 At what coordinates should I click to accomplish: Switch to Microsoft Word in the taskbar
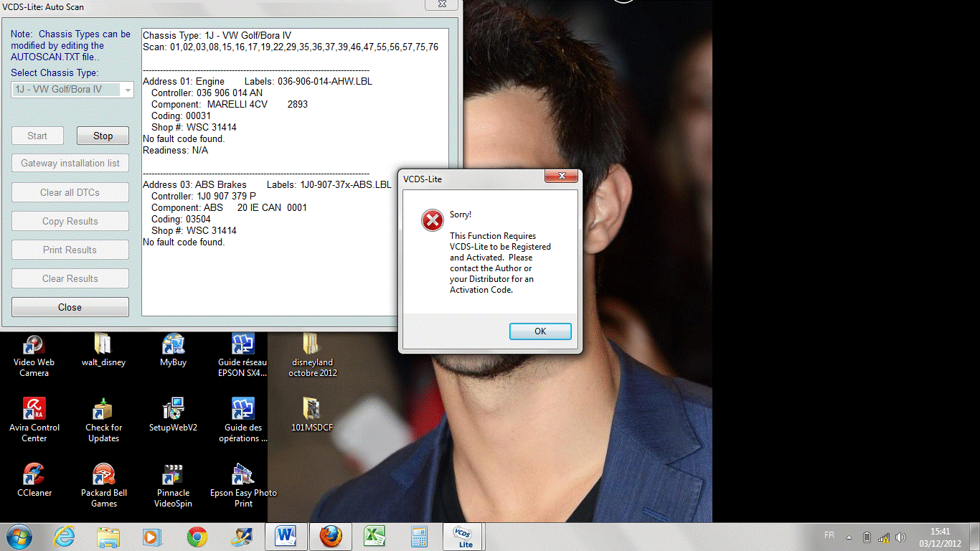coord(286,537)
